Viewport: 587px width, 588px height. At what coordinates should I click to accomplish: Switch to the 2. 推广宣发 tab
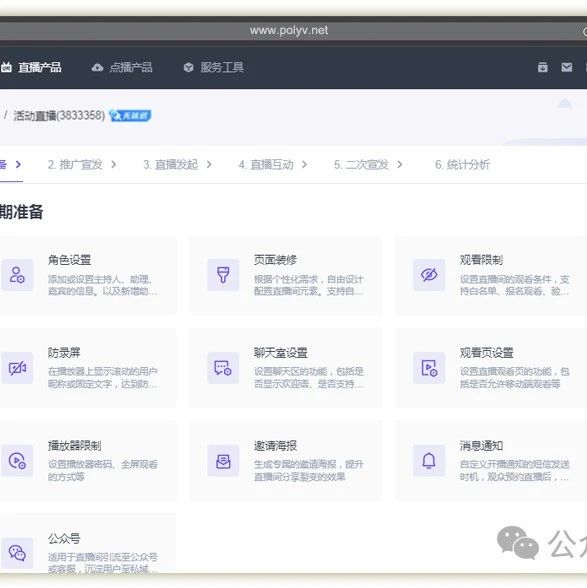75,165
